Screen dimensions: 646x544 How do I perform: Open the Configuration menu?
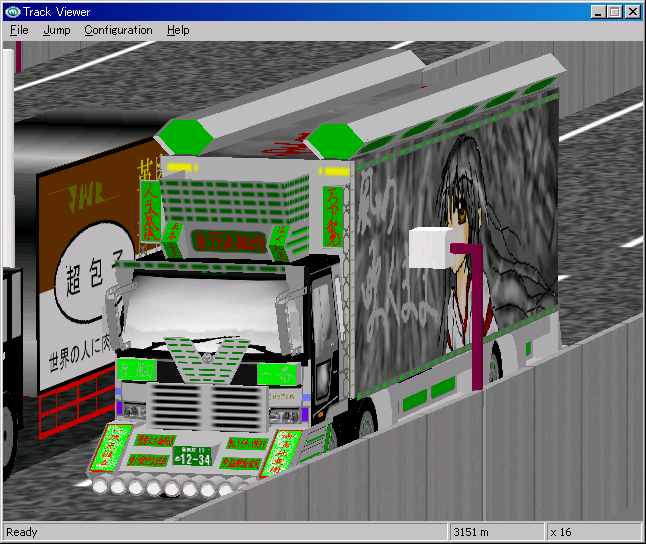point(118,30)
